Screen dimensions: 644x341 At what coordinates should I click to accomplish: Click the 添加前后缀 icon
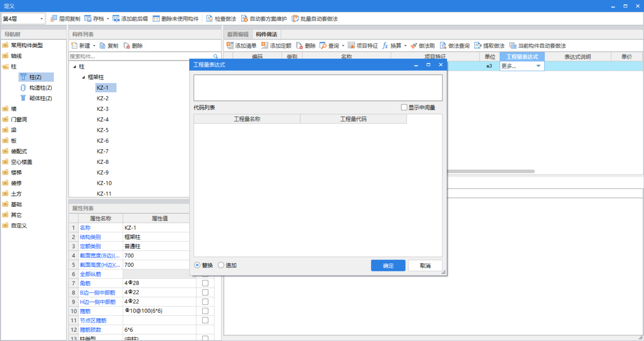point(116,19)
